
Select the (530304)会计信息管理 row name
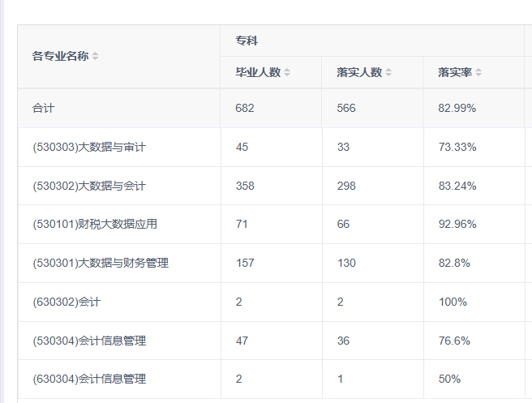click(88, 341)
